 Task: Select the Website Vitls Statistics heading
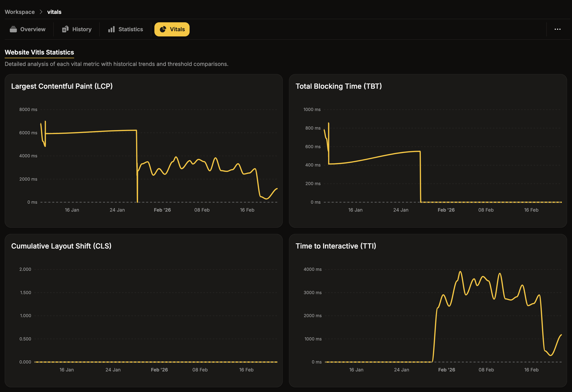39,52
